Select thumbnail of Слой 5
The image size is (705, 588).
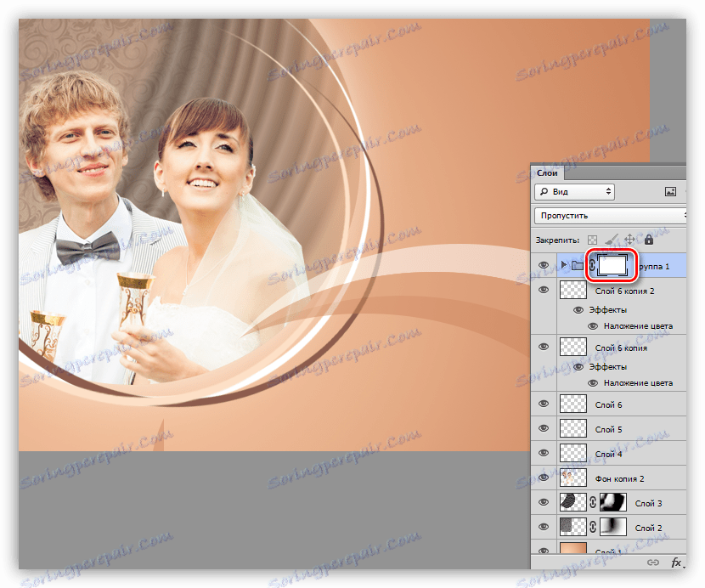[x=572, y=428]
